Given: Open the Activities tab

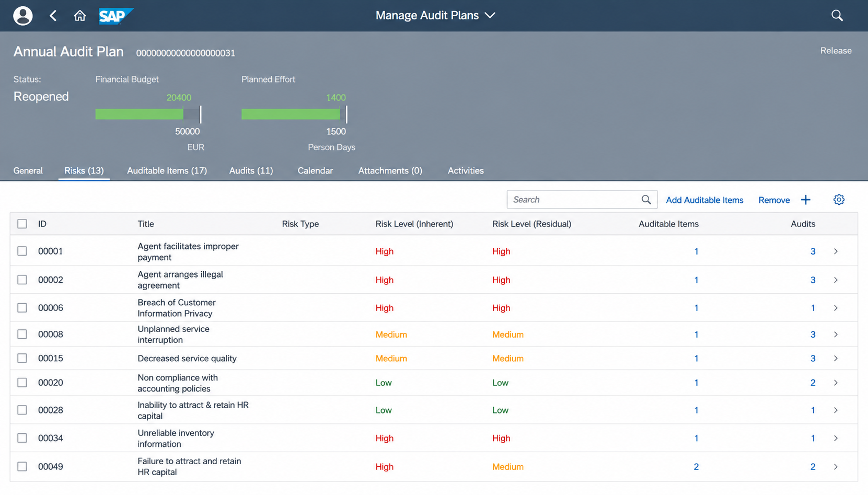Looking at the screenshot, I should 466,170.
